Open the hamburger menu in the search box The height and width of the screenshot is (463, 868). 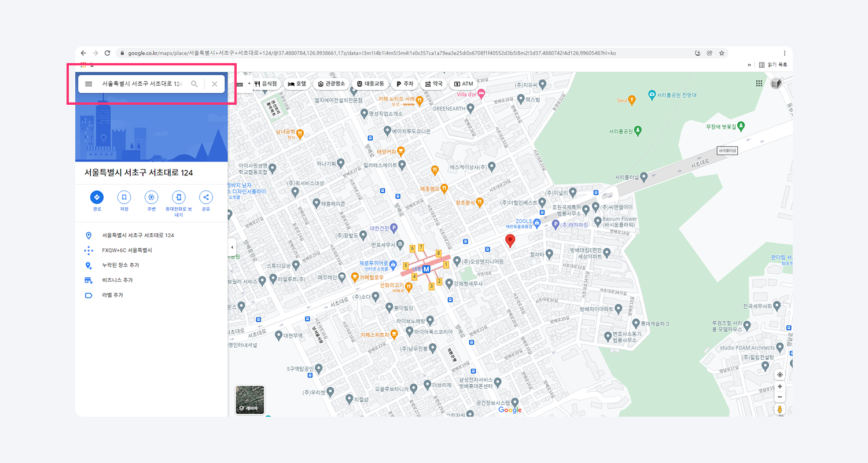[x=89, y=84]
